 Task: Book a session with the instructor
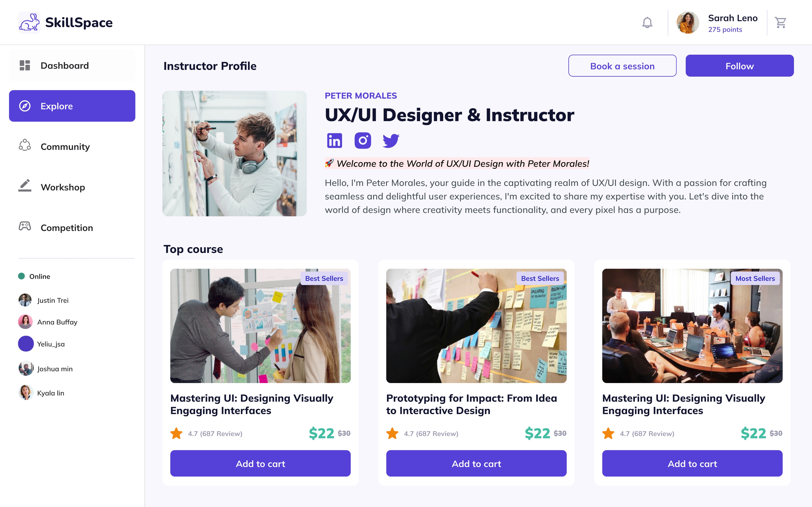tap(622, 66)
